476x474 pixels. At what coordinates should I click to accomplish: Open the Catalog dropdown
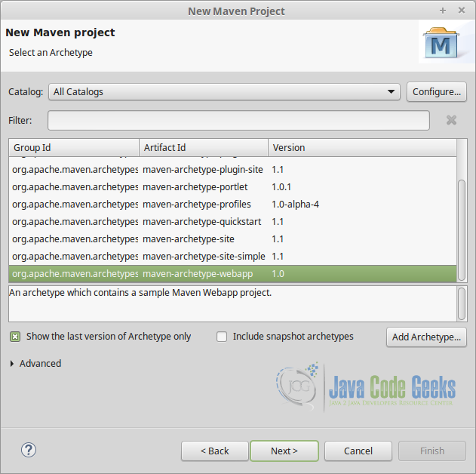click(x=224, y=91)
